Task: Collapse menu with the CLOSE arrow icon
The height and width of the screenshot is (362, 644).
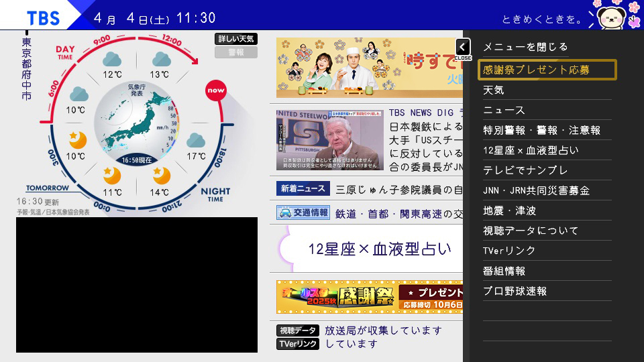Action: point(462,48)
